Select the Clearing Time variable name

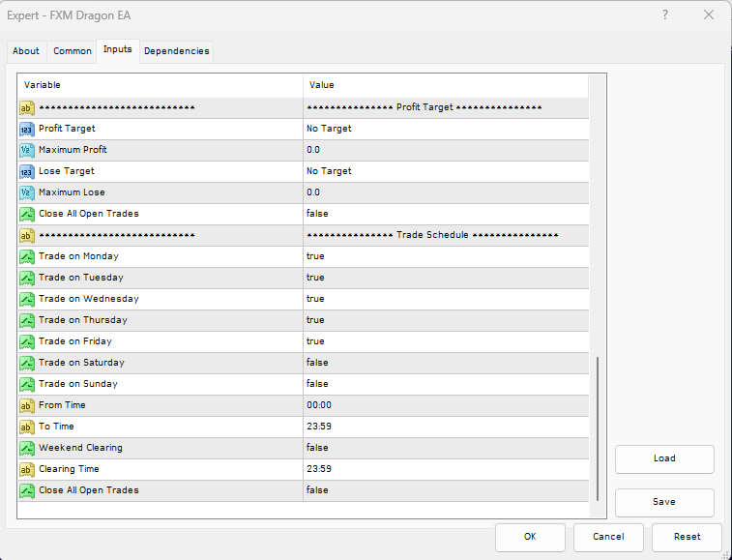pos(69,468)
